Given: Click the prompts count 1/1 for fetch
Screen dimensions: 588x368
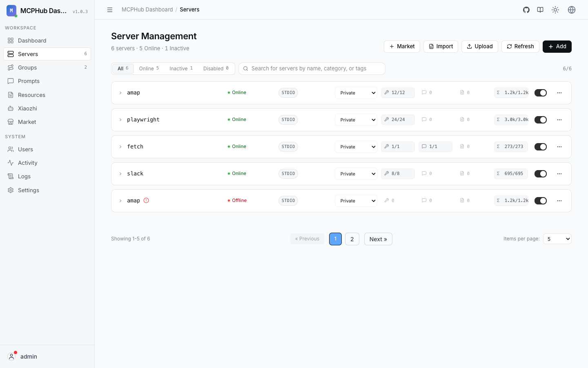Looking at the screenshot, I should 435,147.
